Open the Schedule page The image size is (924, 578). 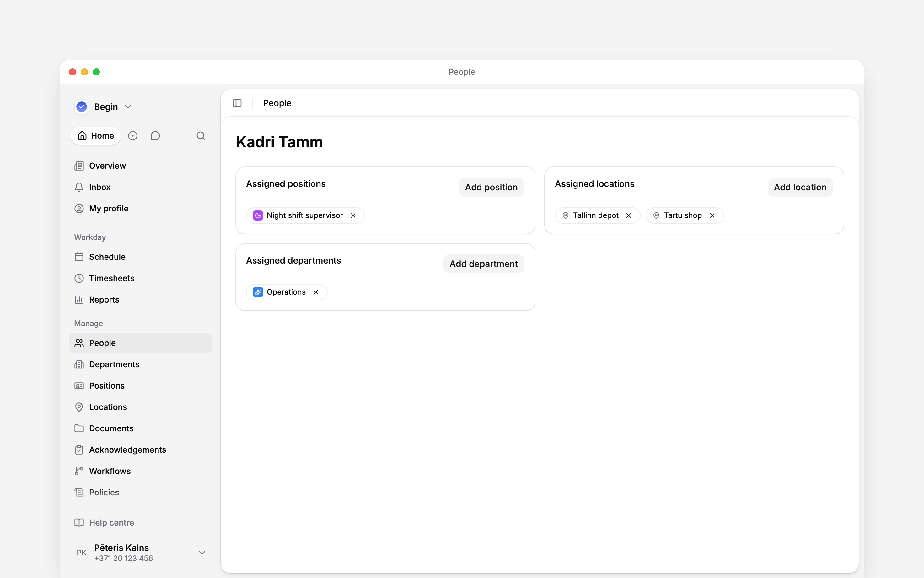coord(141,257)
